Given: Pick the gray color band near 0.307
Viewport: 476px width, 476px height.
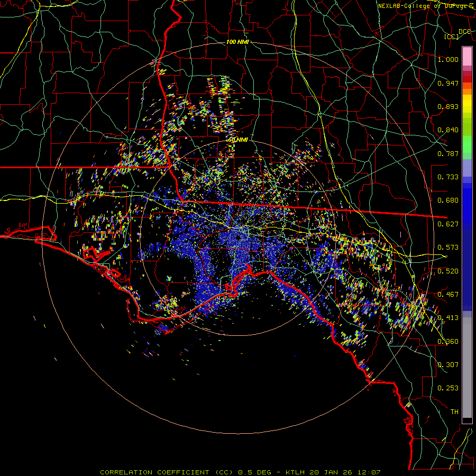Looking at the screenshot, I should point(467,368).
